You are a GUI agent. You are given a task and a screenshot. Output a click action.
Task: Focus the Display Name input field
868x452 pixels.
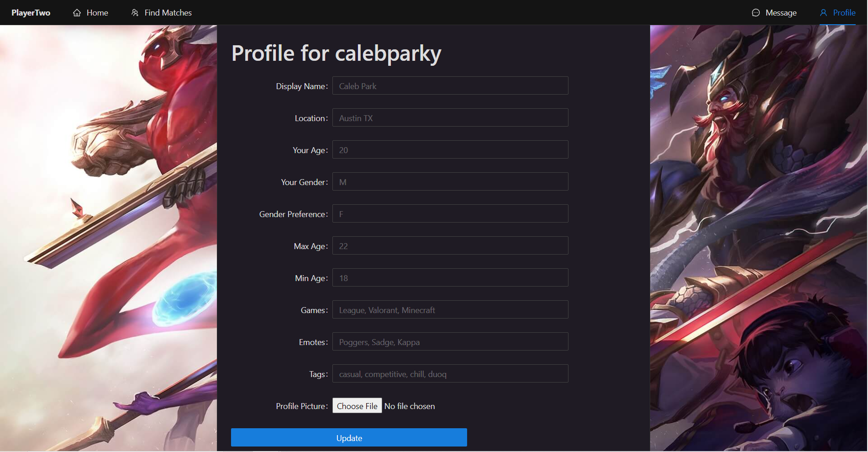click(x=450, y=85)
